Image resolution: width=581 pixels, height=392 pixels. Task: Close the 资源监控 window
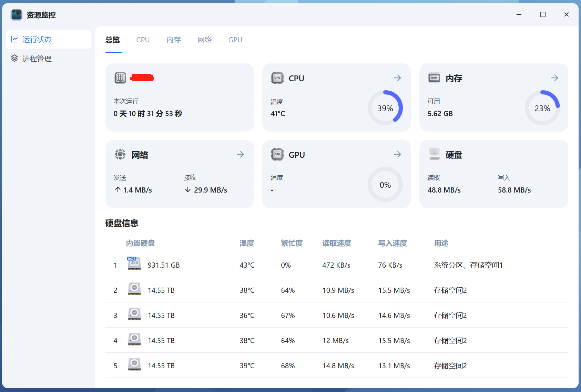click(x=567, y=14)
